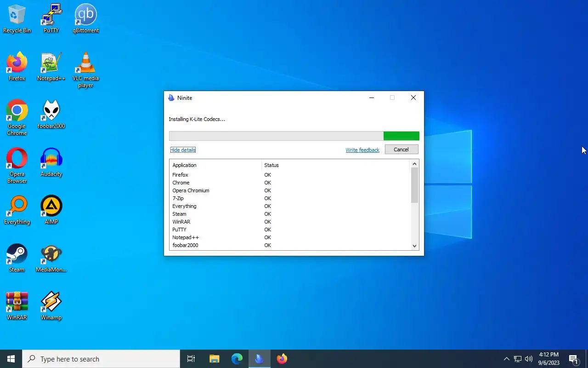Viewport: 588px width, 368px height.
Task: Select the PuTTY row in details list
Action: 289,230
